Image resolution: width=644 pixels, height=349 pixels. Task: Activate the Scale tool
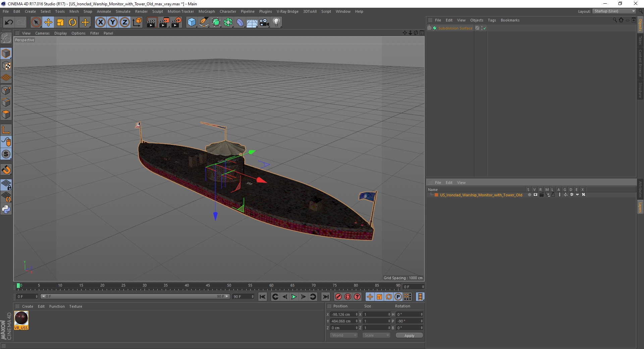60,22
